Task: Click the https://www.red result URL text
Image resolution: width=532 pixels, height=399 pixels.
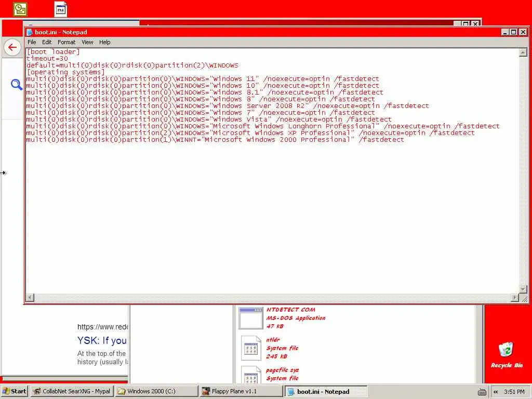Action: [102, 327]
